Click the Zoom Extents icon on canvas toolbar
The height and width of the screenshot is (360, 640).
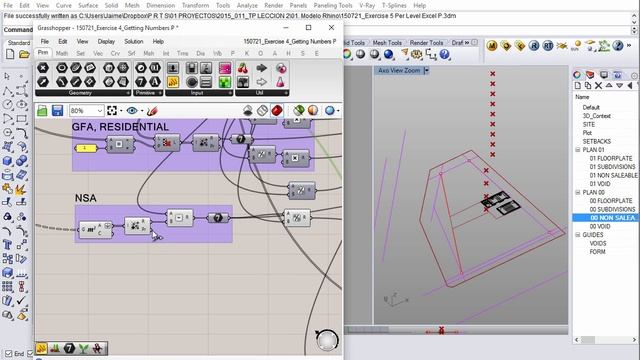pos(112,111)
